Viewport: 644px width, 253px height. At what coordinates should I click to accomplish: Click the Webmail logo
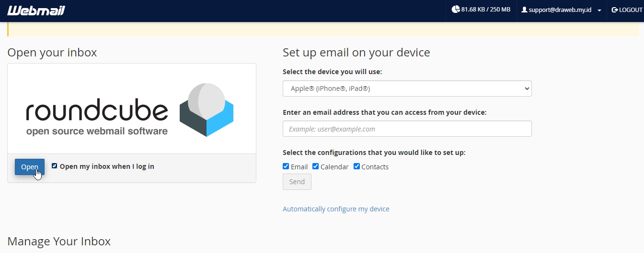(36, 11)
